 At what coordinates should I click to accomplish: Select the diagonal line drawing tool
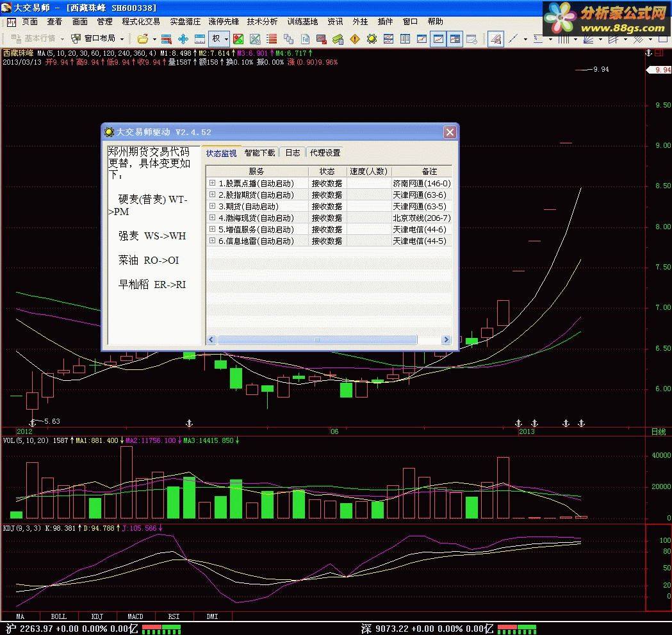coord(512,39)
